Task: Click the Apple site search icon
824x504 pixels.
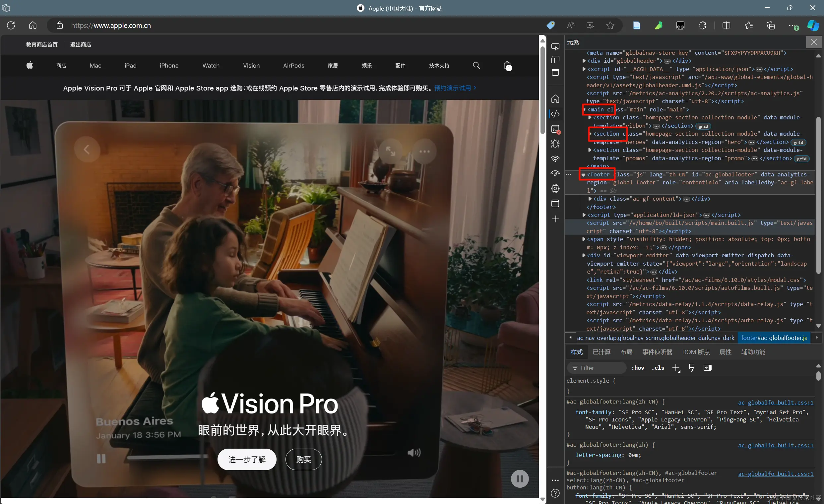Action: (476, 66)
